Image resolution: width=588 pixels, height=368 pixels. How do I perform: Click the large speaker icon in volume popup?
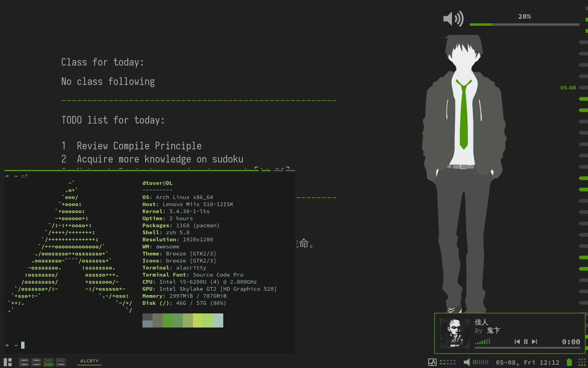[x=454, y=19]
